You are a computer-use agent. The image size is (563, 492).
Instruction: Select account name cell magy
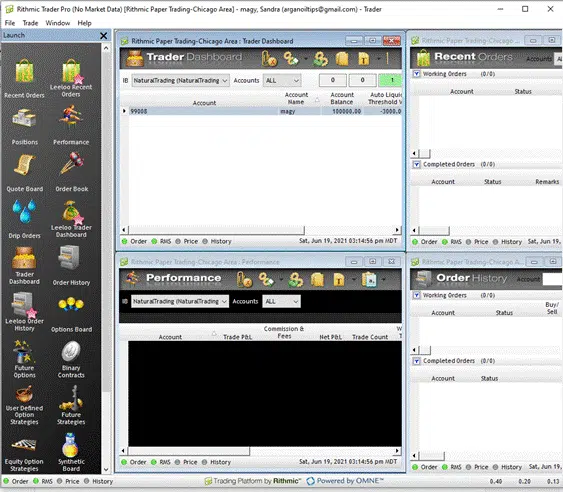[x=299, y=111]
